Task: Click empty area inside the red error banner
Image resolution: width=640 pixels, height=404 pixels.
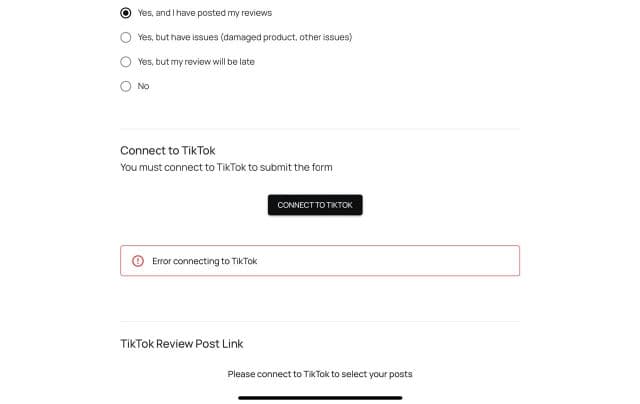Action: click(x=400, y=261)
